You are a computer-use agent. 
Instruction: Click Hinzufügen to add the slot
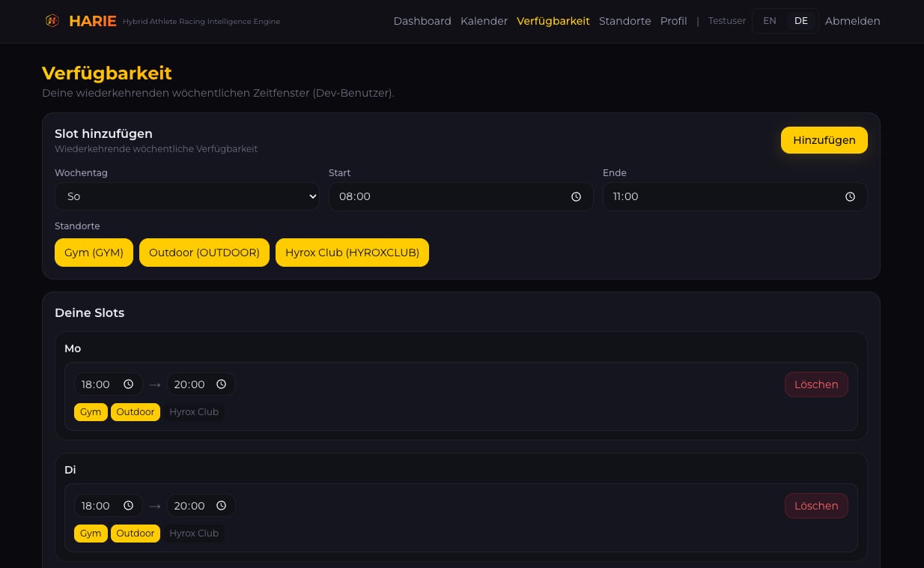click(x=824, y=140)
